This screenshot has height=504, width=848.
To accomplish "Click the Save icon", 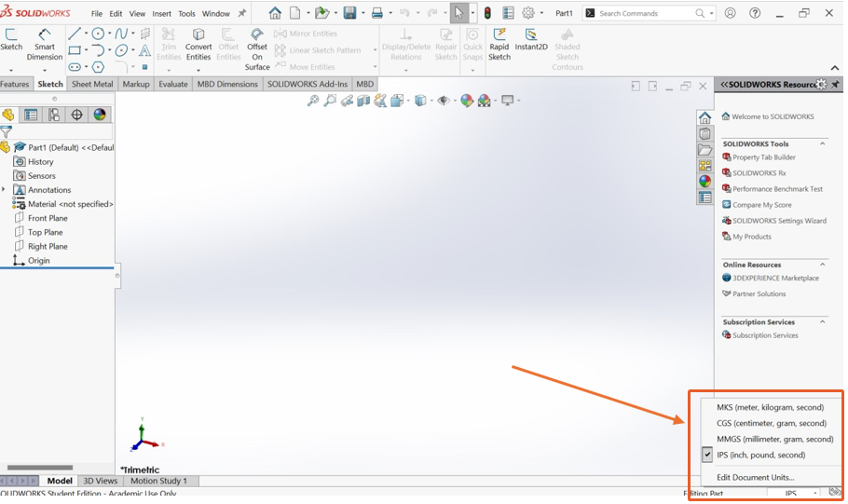I will click(x=349, y=13).
